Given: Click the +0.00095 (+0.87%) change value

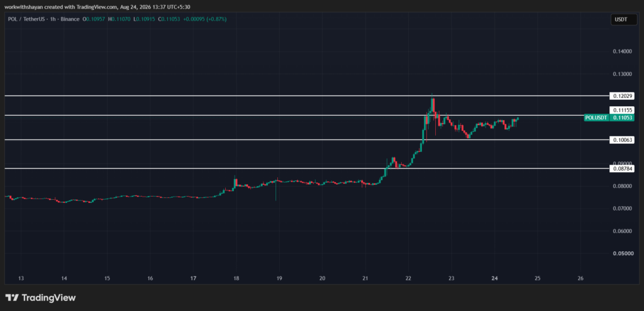Looking at the screenshot, I should [206, 19].
